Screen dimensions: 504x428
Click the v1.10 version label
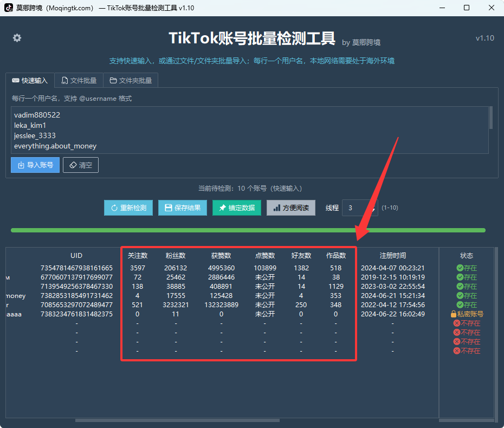[484, 38]
